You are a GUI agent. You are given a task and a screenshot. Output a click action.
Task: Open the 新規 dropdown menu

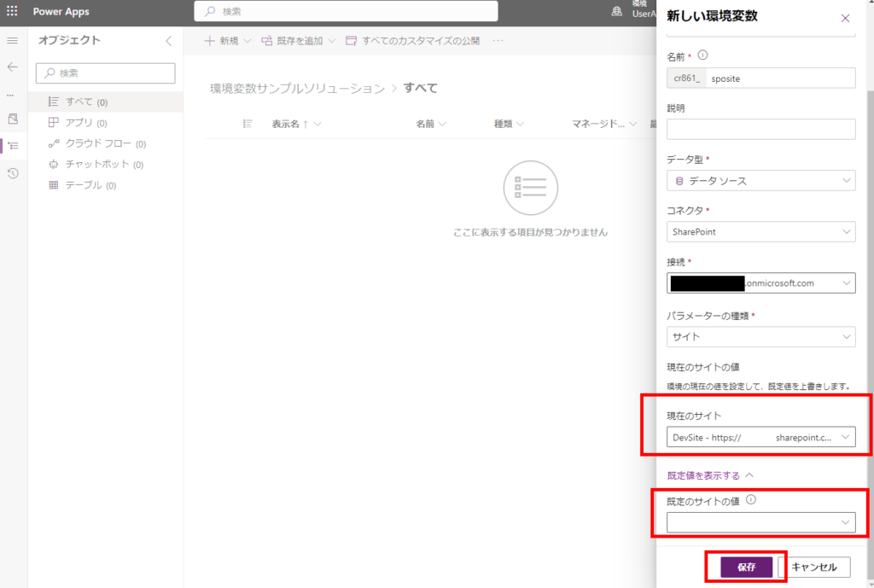(x=227, y=41)
